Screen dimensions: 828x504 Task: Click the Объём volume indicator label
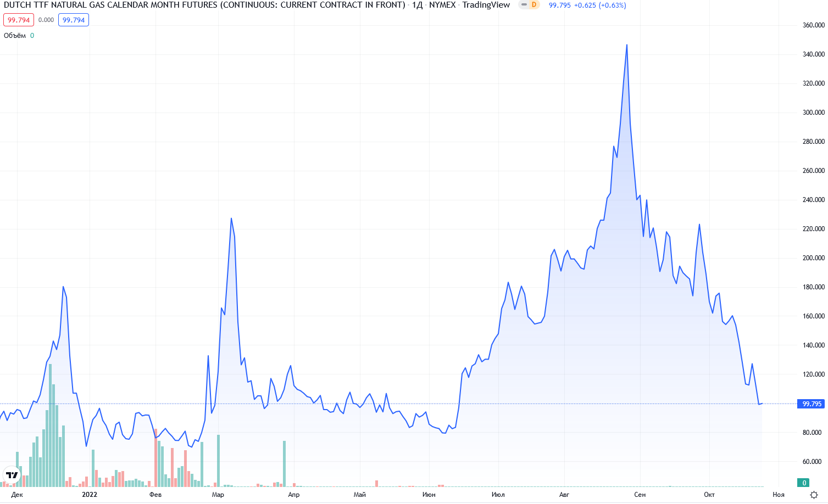[15, 36]
